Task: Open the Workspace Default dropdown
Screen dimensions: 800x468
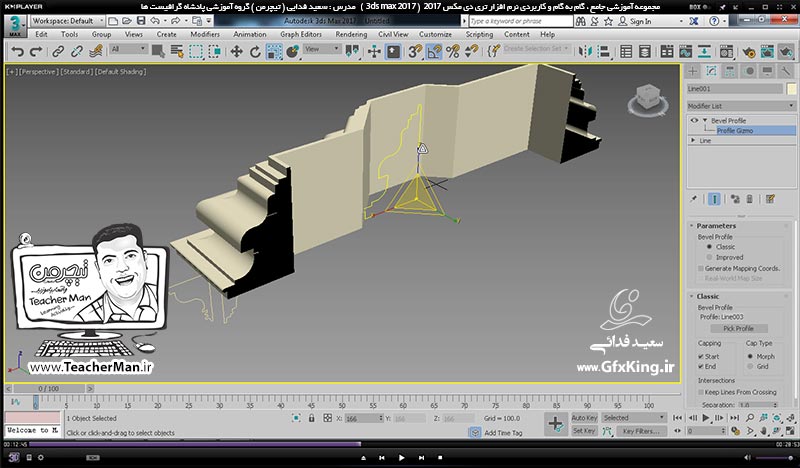Action: [67, 21]
